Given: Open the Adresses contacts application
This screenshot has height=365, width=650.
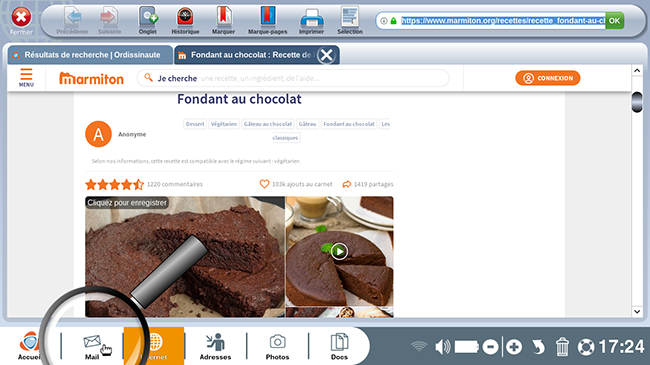Looking at the screenshot, I should (215, 346).
